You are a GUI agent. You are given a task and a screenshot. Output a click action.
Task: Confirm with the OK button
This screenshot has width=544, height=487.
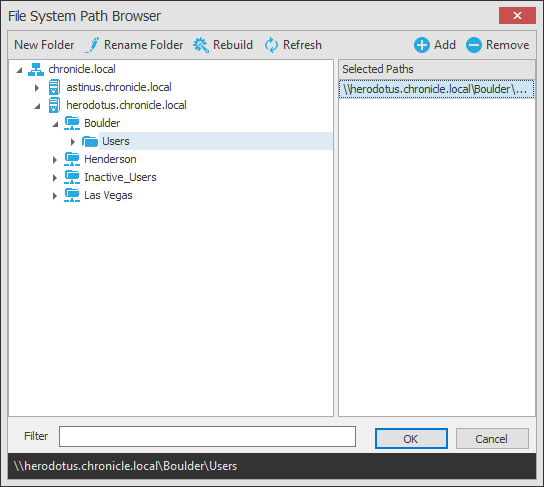click(411, 439)
